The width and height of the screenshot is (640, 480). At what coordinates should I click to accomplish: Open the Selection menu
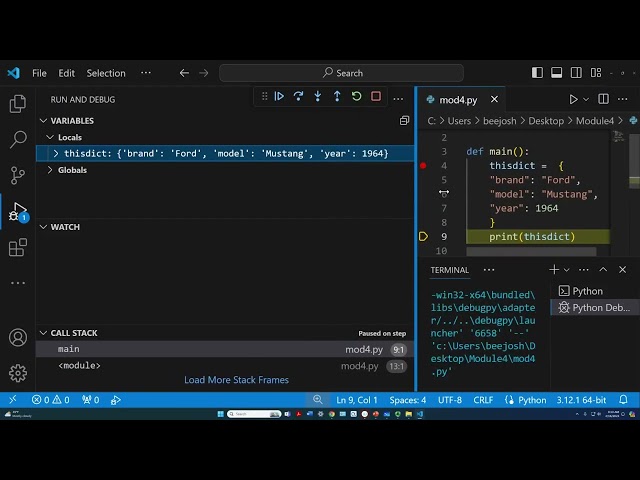106,73
